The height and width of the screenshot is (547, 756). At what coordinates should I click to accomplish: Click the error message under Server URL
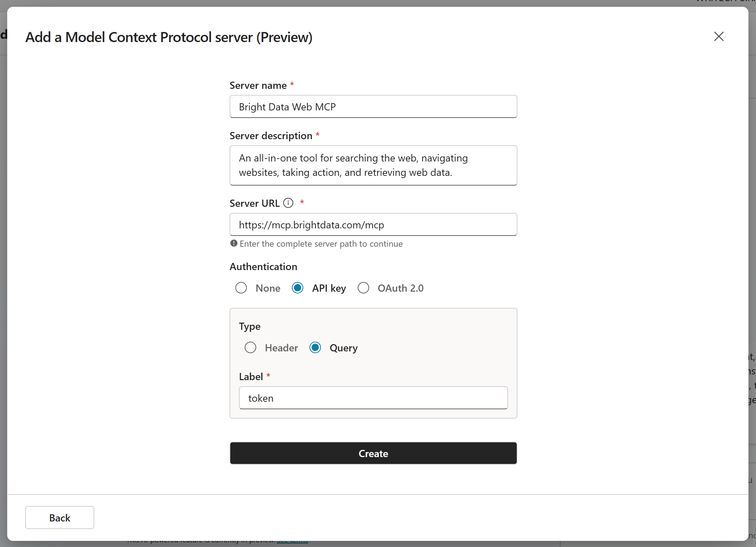tap(321, 243)
